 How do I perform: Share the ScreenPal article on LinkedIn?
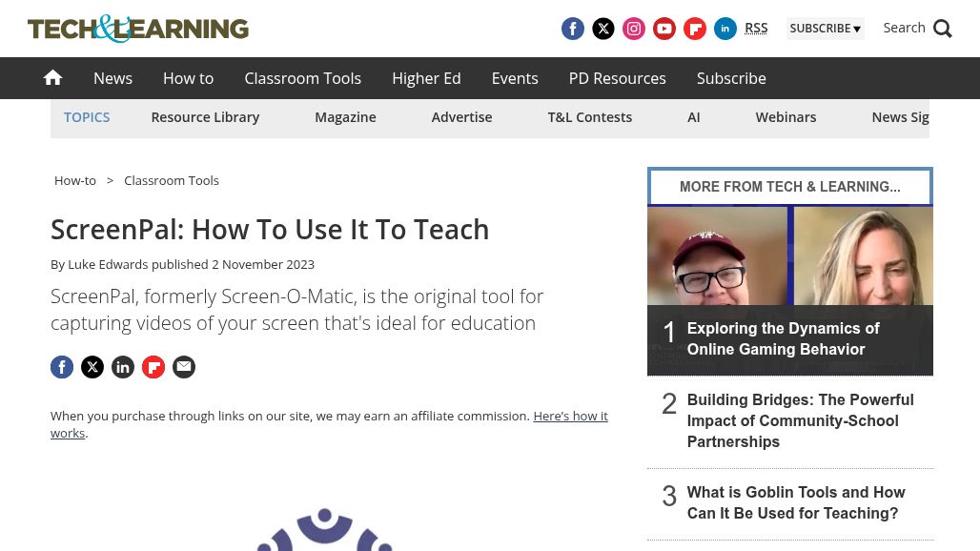[x=123, y=367]
